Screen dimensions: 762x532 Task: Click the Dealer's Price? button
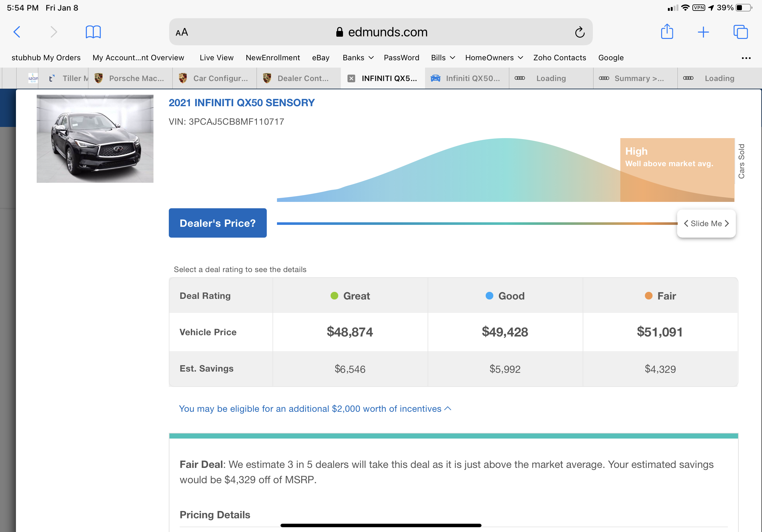[x=218, y=223]
